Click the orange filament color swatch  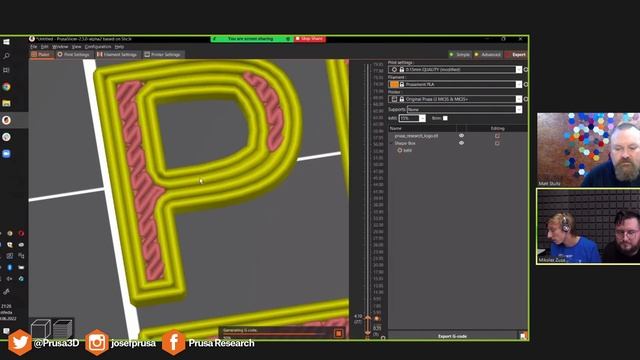[x=394, y=84]
